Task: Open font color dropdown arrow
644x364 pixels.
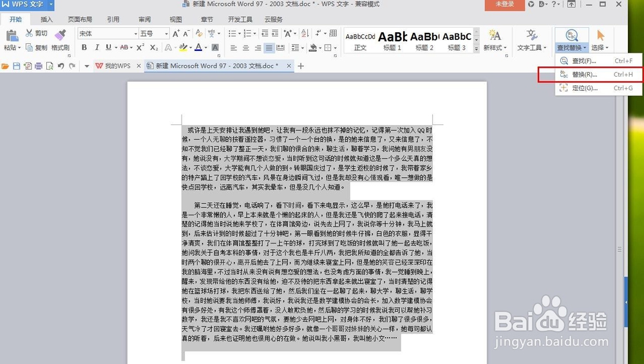Action: [x=206, y=48]
